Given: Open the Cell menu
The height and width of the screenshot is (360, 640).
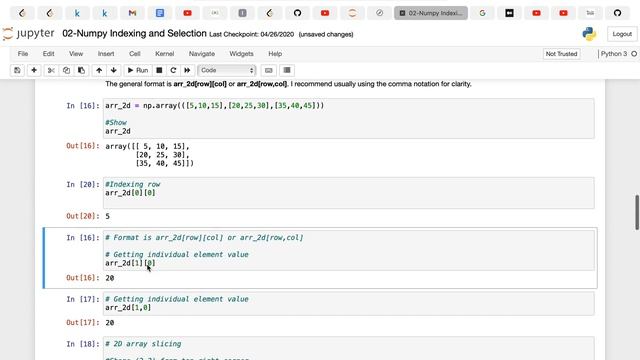Looking at the screenshot, I should pyautogui.click(x=135, y=53).
